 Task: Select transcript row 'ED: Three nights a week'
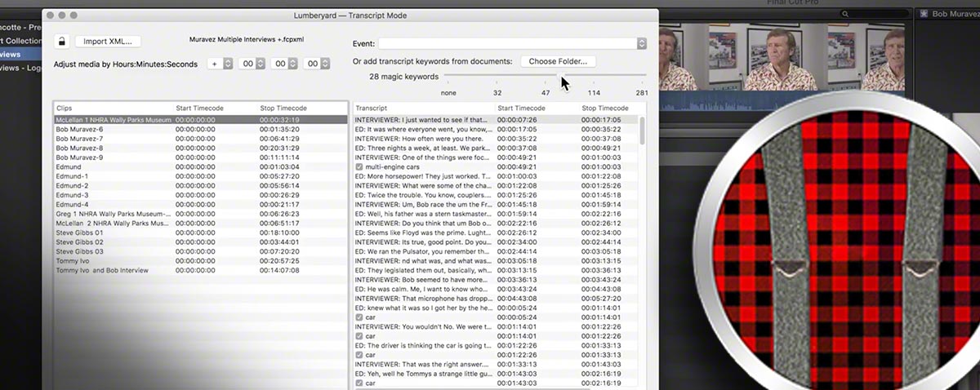tap(495, 148)
